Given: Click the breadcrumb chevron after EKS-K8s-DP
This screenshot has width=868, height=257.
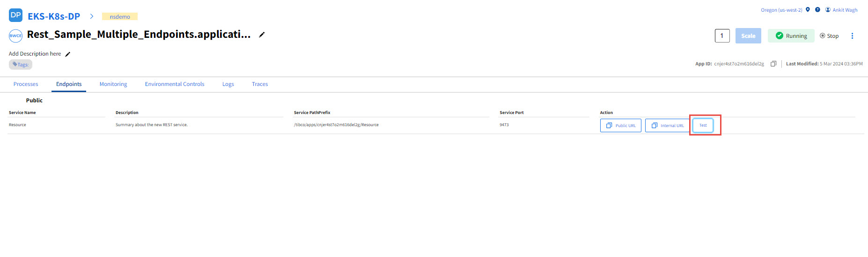Looking at the screenshot, I should (92, 16).
